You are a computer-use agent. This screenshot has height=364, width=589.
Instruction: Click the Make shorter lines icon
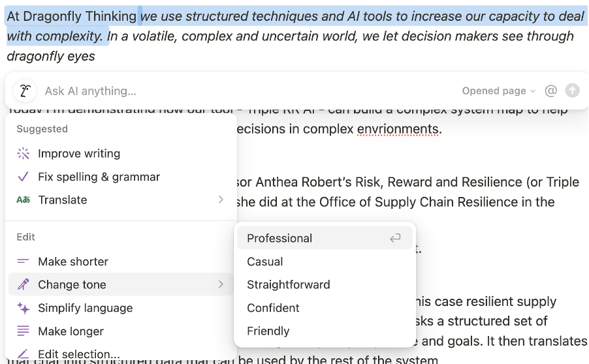(24, 262)
